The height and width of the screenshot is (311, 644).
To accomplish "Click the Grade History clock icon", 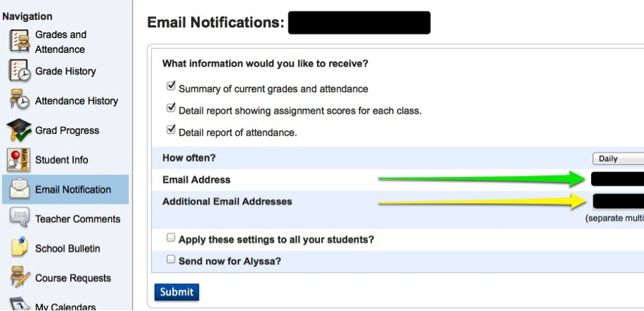I will (x=19, y=71).
